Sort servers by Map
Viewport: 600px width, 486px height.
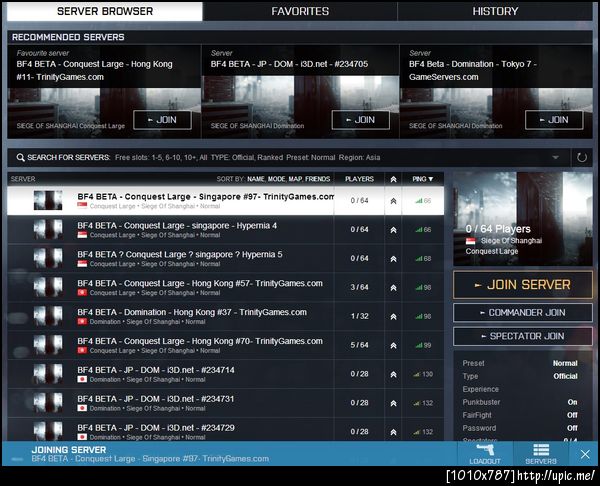295,179
